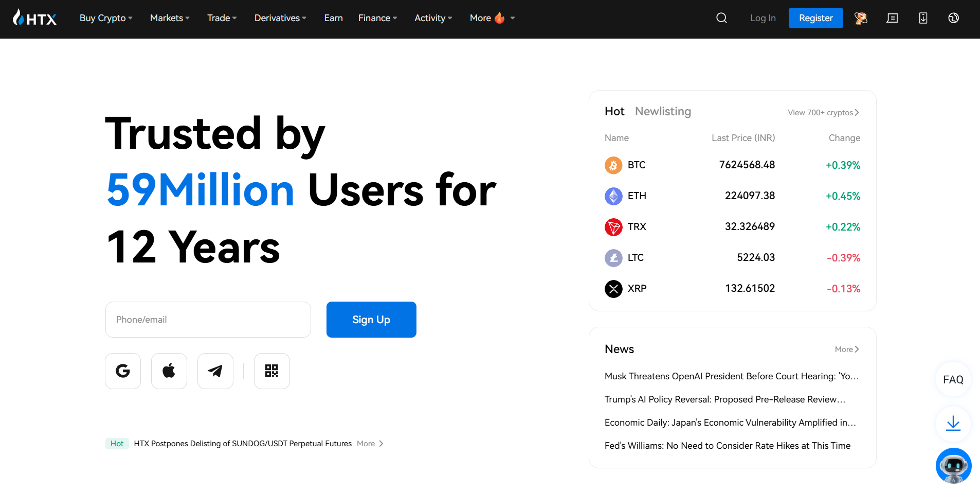Click More next to hot announcement
980x491 pixels.
(x=370, y=444)
